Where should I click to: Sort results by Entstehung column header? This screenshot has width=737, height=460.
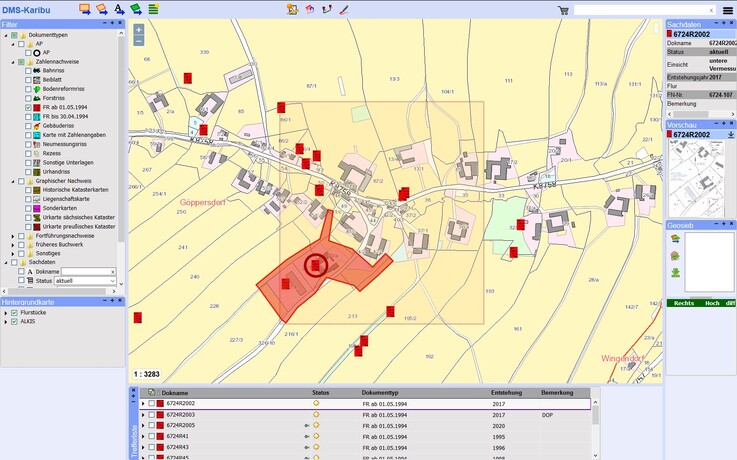(x=506, y=393)
